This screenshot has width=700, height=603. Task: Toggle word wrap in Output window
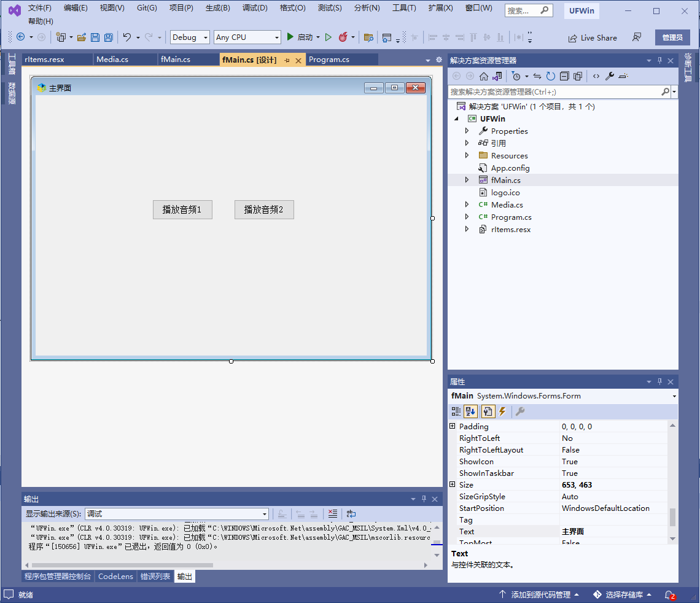point(351,514)
